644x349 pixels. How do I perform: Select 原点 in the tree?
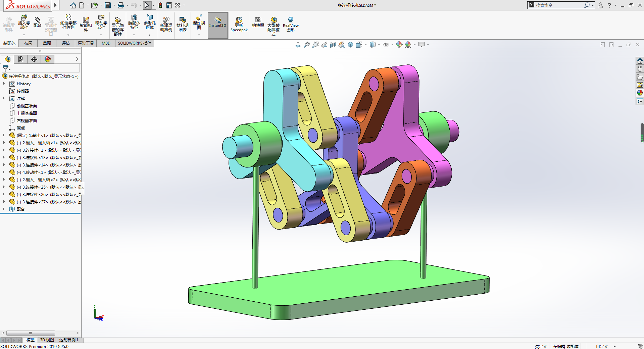coord(21,128)
